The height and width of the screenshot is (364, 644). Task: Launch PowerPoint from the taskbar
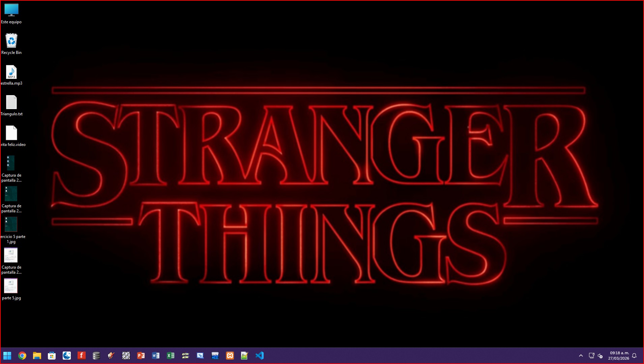(x=141, y=356)
